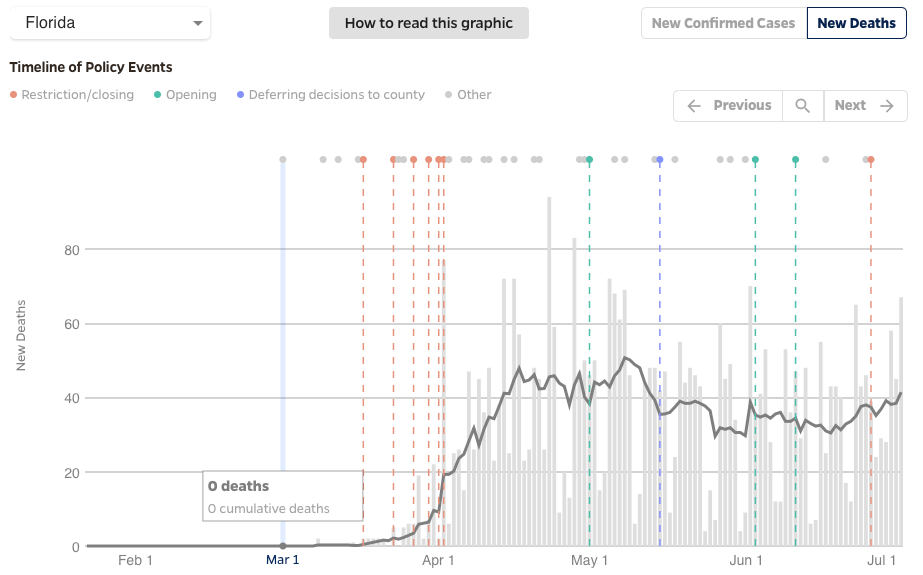Select the New Deaths toggle
Image resolution: width=923 pixels, height=575 pixels.
click(x=856, y=23)
